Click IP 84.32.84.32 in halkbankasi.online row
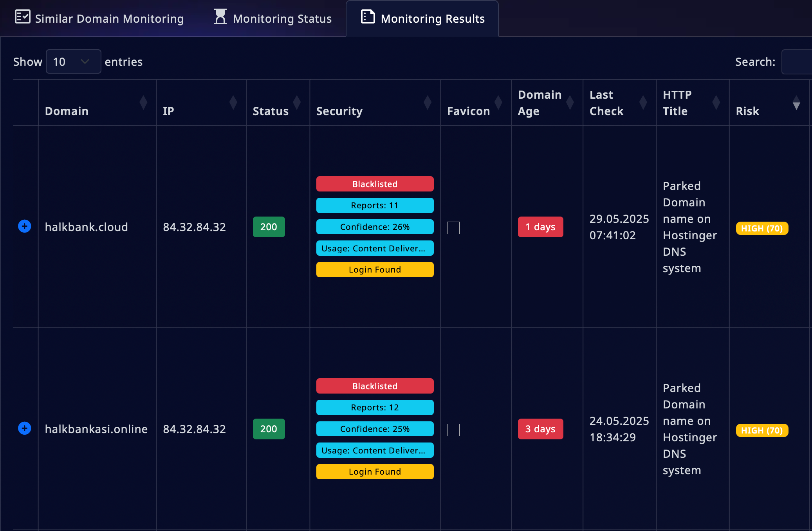 (x=194, y=429)
